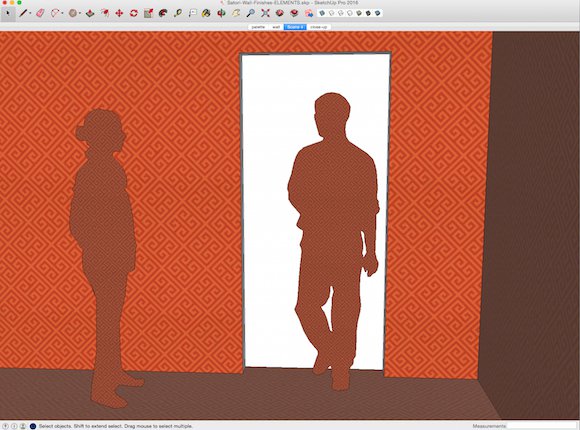Open the line tool dropdown arrow
This screenshot has height=430, width=580.
coord(30,14)
